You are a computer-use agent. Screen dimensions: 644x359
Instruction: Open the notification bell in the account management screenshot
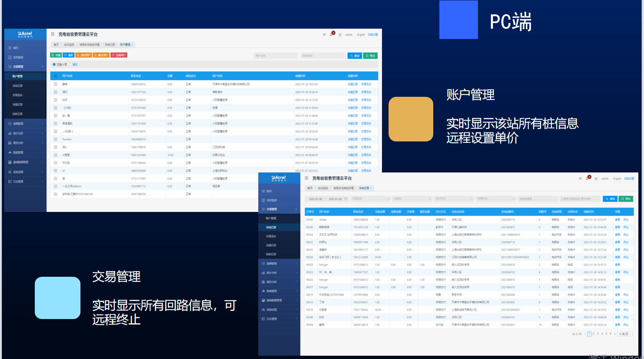pos(331,34)
